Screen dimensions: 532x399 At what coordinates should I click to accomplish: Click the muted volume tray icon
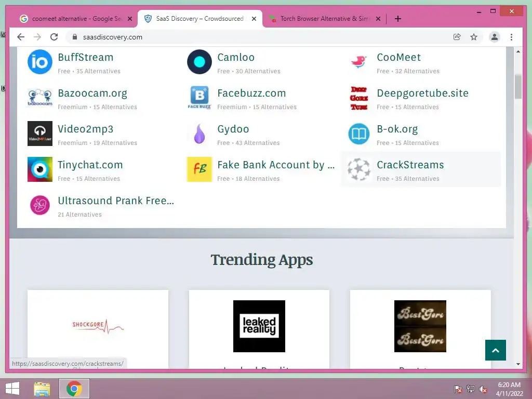[x=483, y=389]
